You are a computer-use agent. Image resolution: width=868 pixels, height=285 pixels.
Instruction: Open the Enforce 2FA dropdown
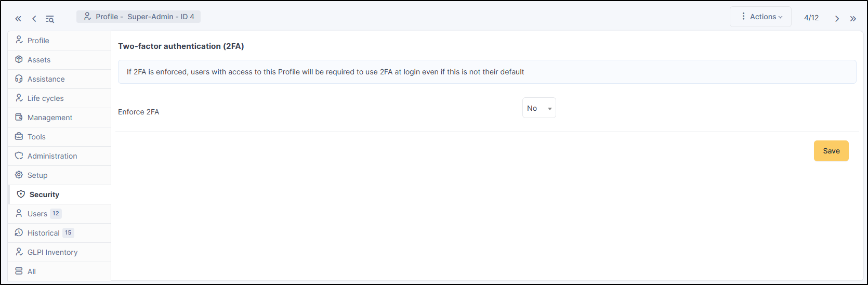(x=538, y=108)
